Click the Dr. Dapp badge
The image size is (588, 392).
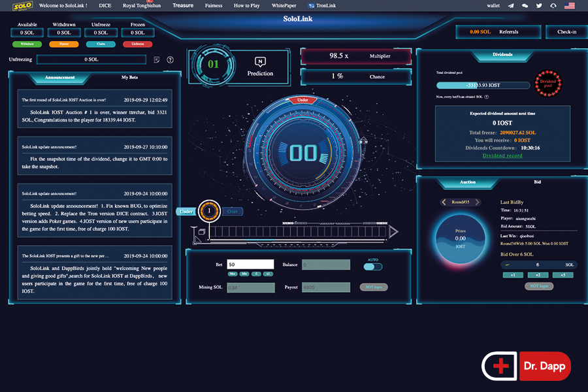coord(526,366)
